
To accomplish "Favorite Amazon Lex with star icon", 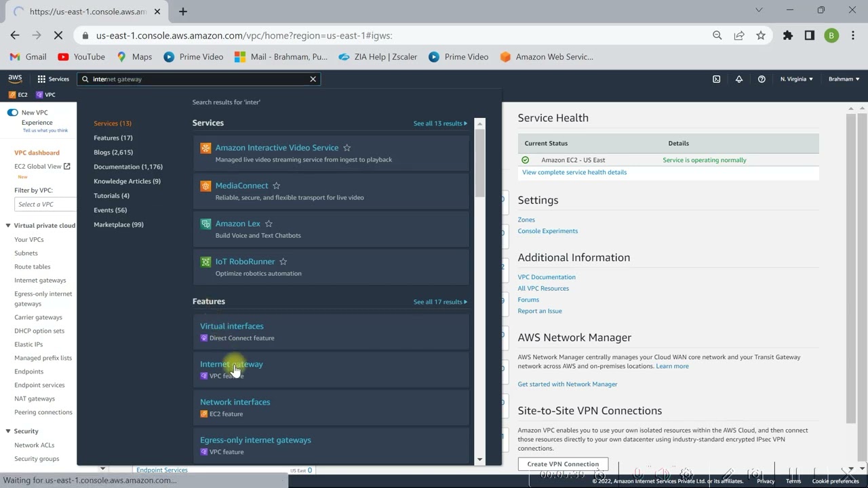I will click(x=269, y=224).
